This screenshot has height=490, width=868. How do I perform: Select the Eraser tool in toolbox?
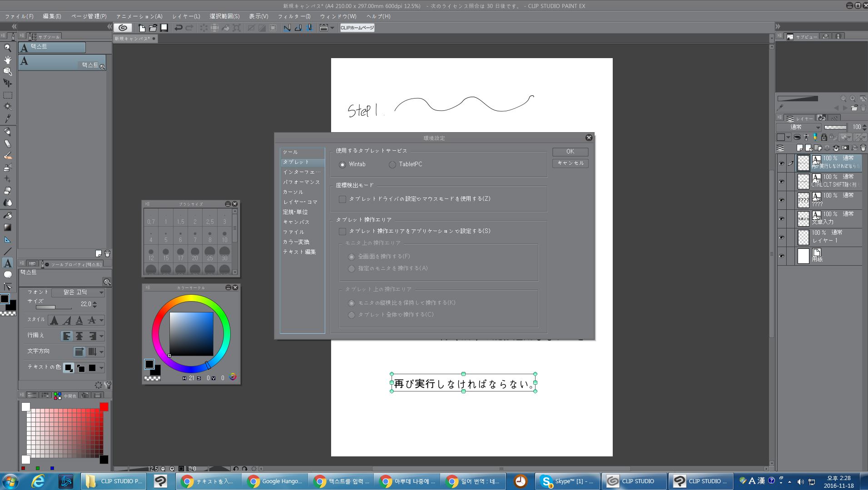pyautogui.click(x=8, y=191)
